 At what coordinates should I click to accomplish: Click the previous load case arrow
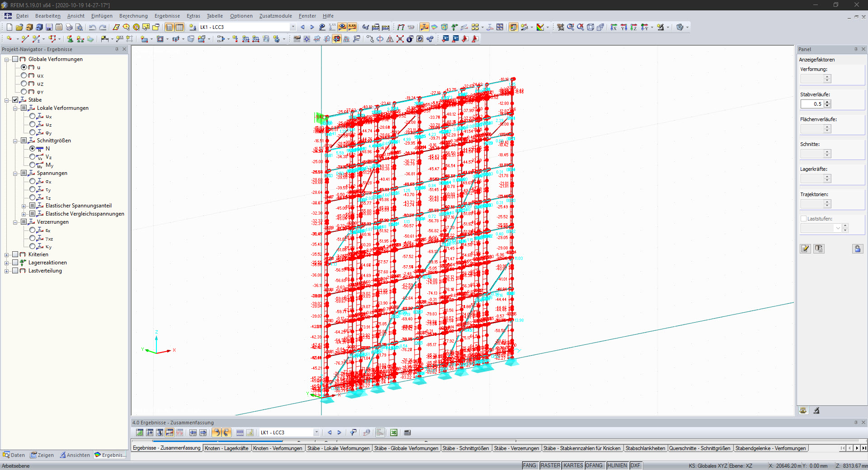point(302,27)
